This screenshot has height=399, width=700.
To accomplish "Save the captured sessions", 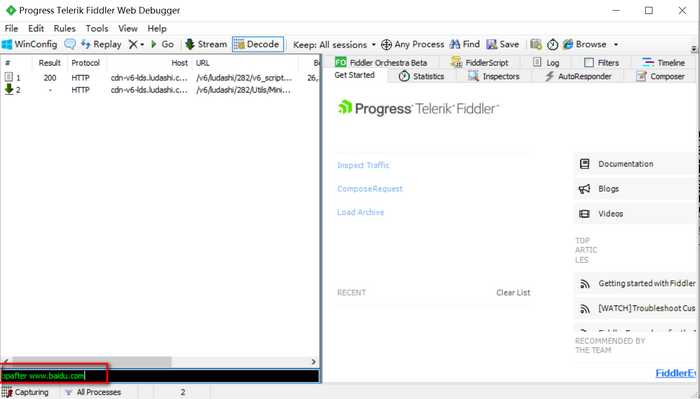I will click(x=503, y=44).
